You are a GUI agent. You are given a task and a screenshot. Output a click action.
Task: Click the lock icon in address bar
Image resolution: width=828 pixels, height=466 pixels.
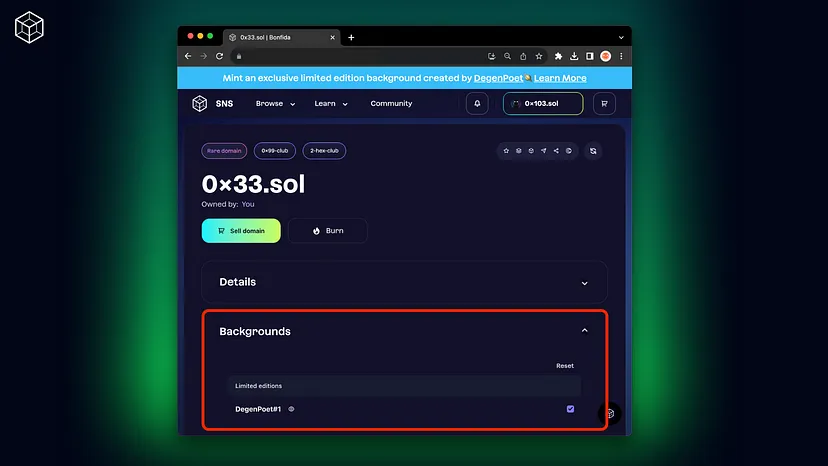[239, 57]
